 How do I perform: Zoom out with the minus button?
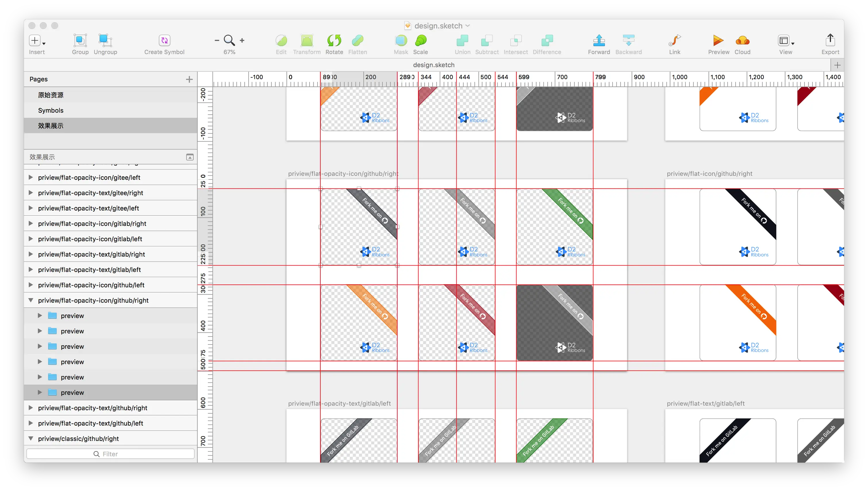217,40
